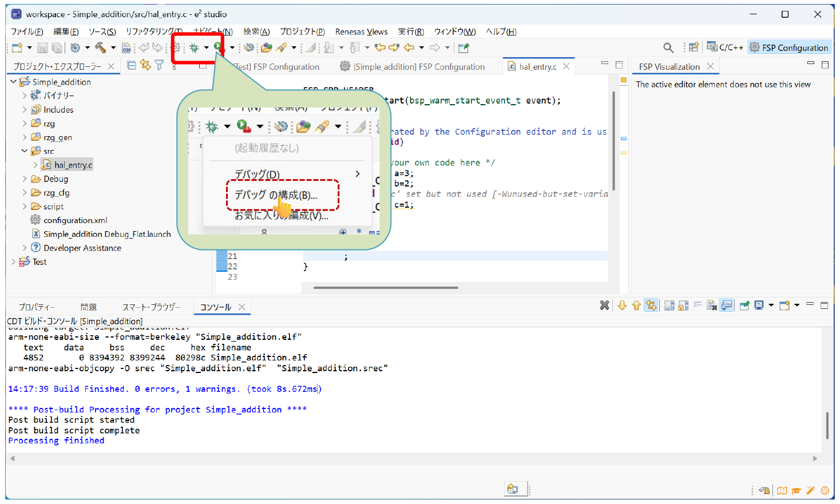Click the status bar icon at bottom center
840x504 pixels.
(x=512, y=489)
